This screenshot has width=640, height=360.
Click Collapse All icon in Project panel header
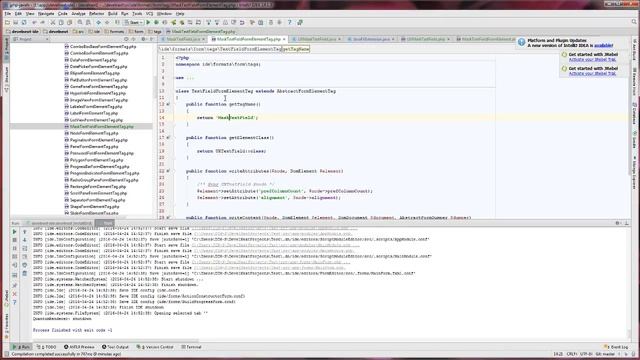coord(133,39)
